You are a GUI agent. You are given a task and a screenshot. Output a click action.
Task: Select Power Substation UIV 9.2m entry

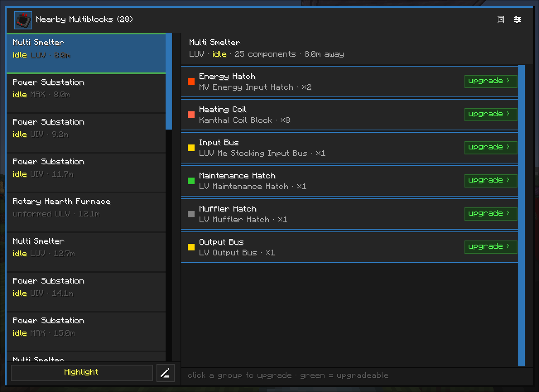86,133
